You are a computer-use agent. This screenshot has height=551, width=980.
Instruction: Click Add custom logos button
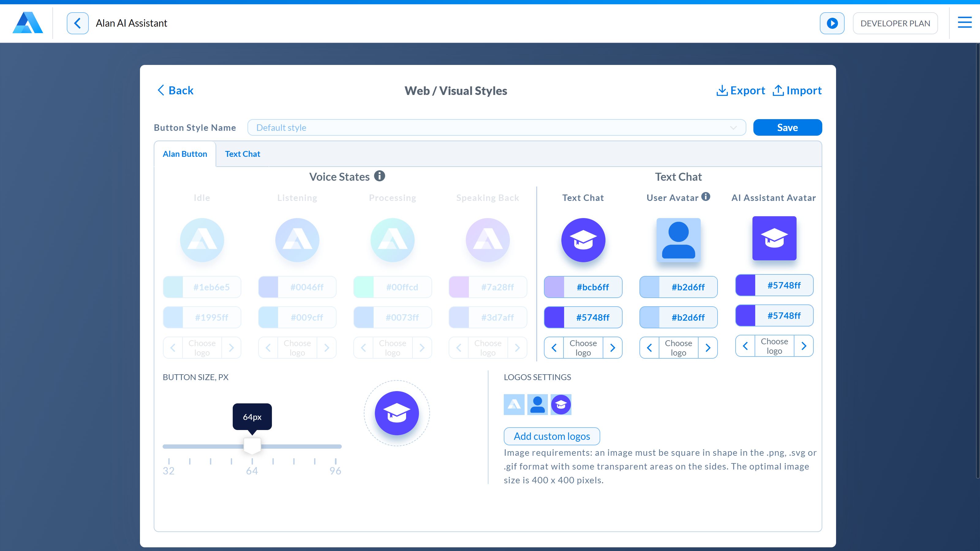552,436
